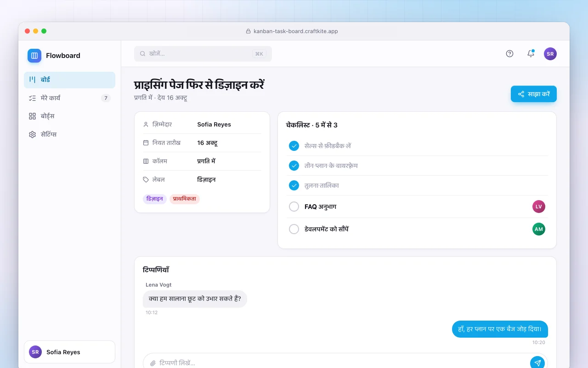Click the calendar icon beside नियत तारीख

pos(146,143)
